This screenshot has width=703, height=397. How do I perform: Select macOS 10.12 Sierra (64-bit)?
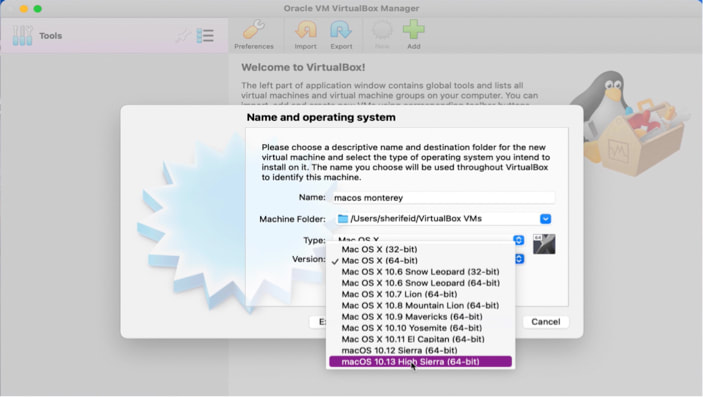click(x=421, y=350)
